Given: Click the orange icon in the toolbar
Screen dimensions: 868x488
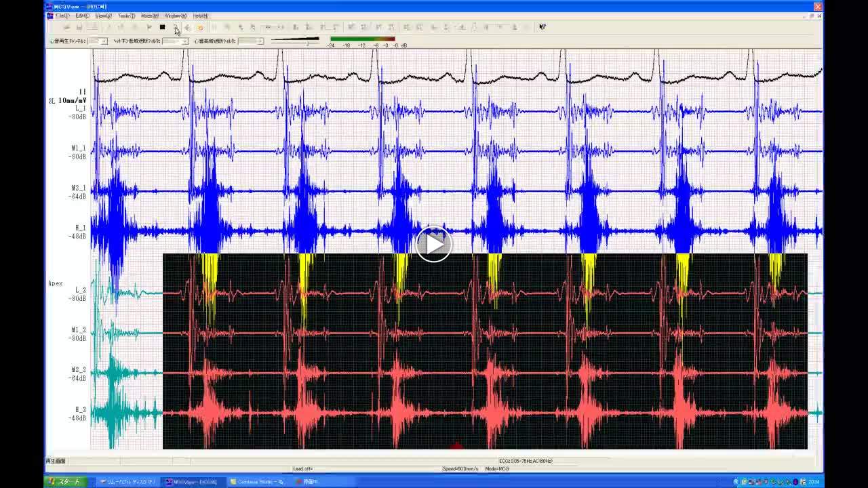Looking at the screenshot, I should [x=200, y=28].
